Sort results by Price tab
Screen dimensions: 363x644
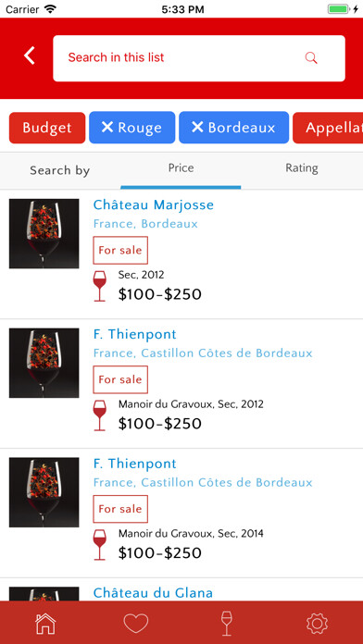(181, 168)
